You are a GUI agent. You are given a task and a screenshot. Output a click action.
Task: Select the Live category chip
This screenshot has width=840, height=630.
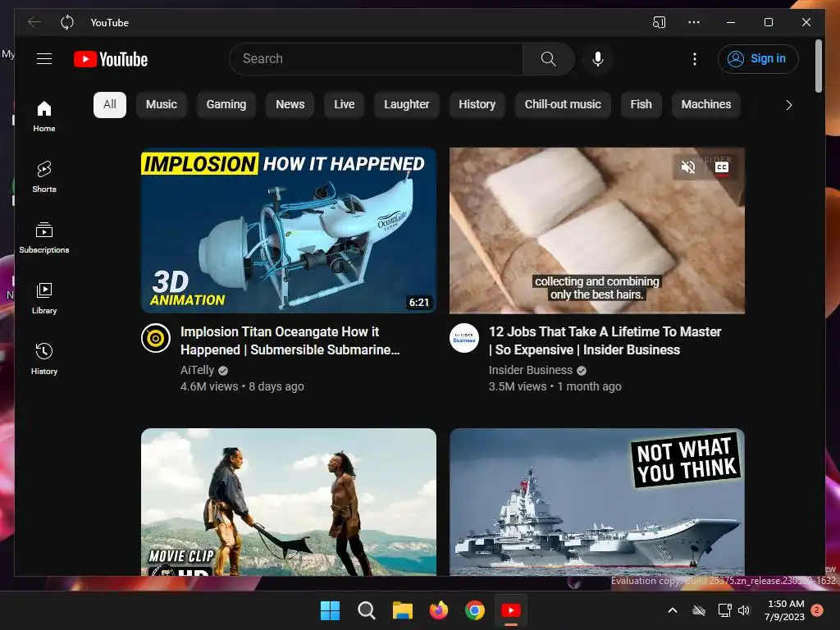click(345, 104)
